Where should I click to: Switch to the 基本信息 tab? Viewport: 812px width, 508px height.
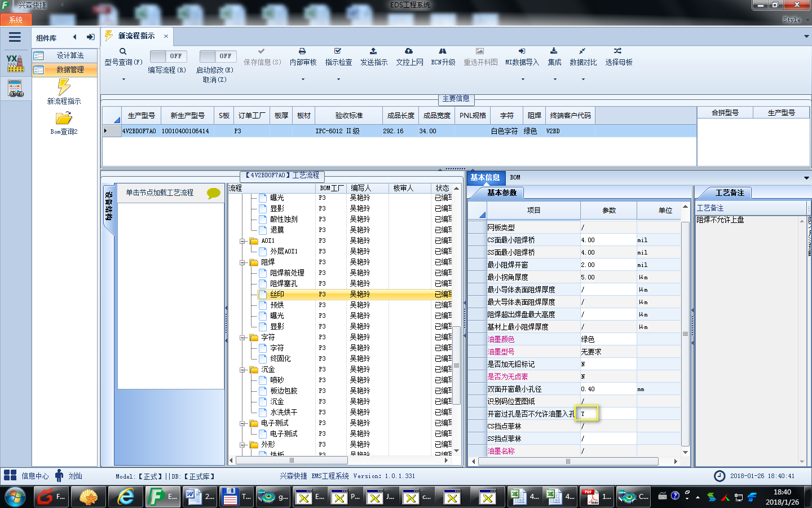tap(485, 177)
